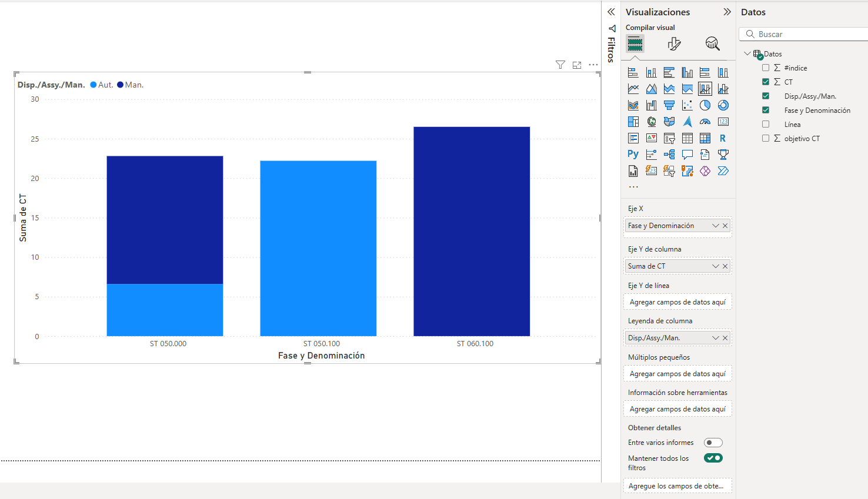Remove Fase y Denominación from Eje X

[x=725, y=226]
